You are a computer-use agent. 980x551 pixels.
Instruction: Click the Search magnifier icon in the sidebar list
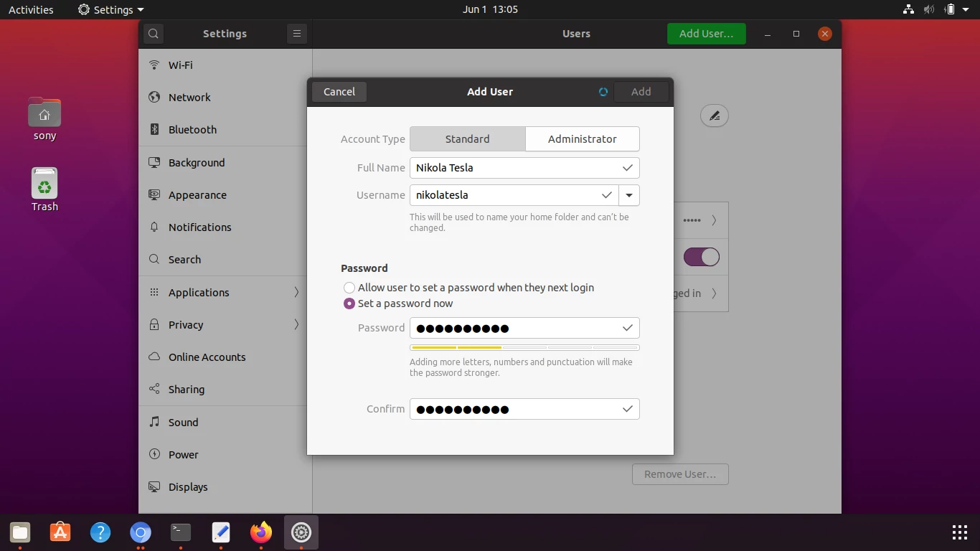pyautogui.click(x=154, y=259)
